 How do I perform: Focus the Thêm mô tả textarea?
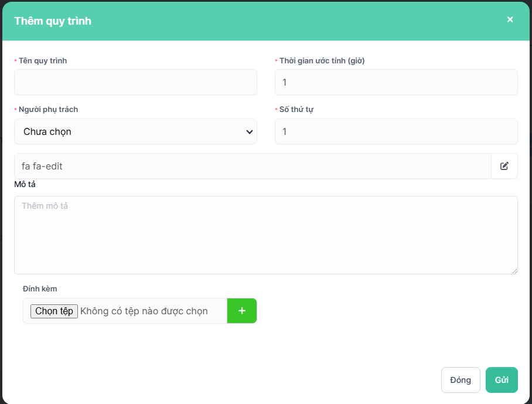[265, 235]
